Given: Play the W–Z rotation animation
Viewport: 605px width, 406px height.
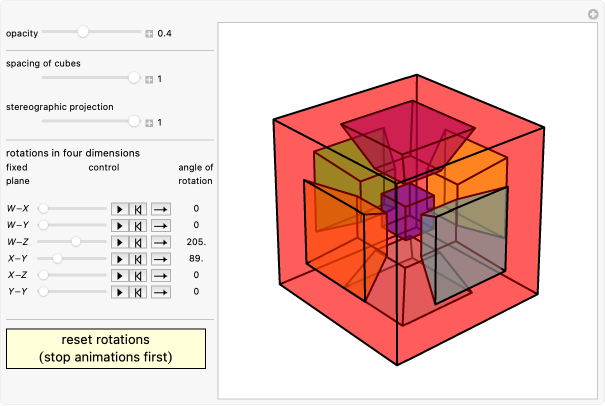Looking at the screenshot, I should 120,242.
